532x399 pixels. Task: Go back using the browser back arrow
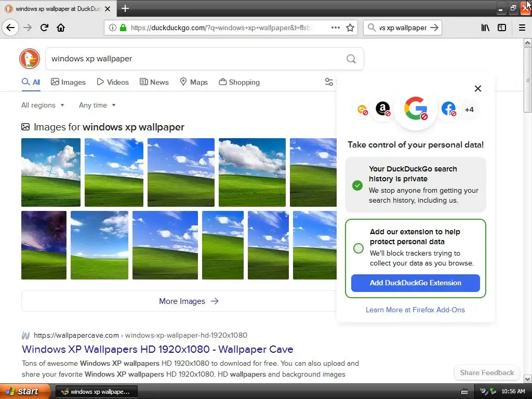[10, 28]
